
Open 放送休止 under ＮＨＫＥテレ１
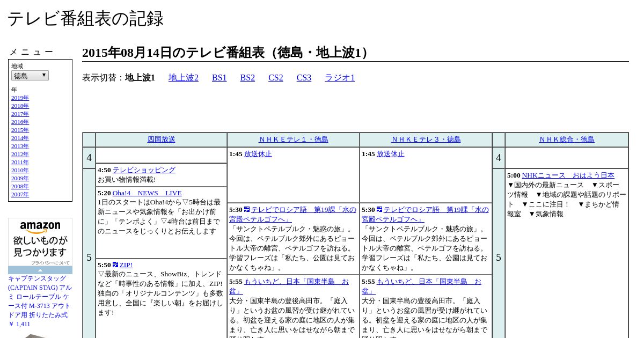tap(258, 154)
